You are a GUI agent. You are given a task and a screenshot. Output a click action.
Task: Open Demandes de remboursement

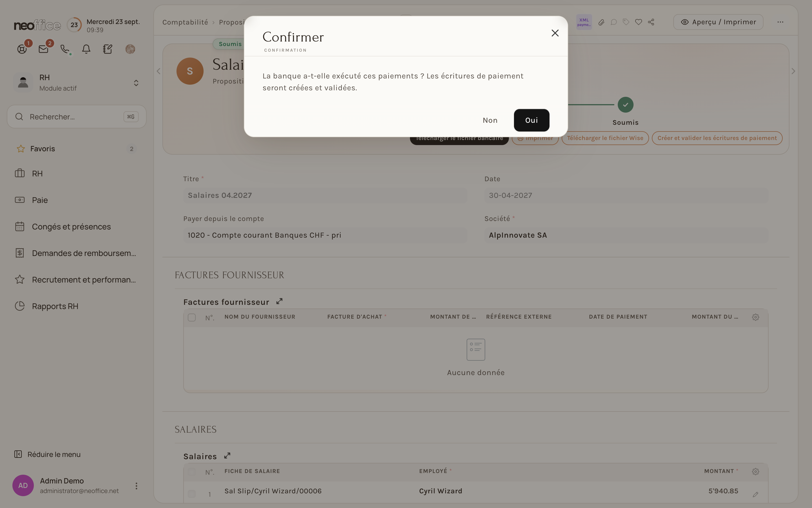point(76,253)
